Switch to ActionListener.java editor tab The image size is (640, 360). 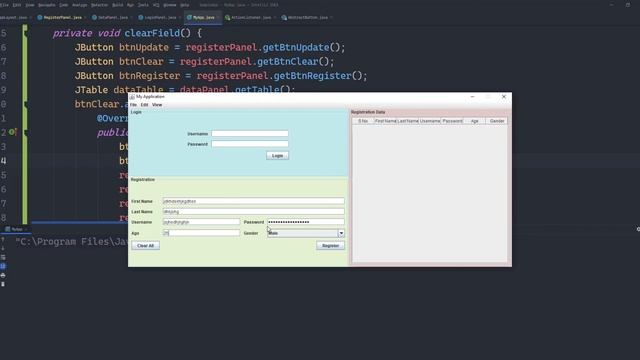250,18
